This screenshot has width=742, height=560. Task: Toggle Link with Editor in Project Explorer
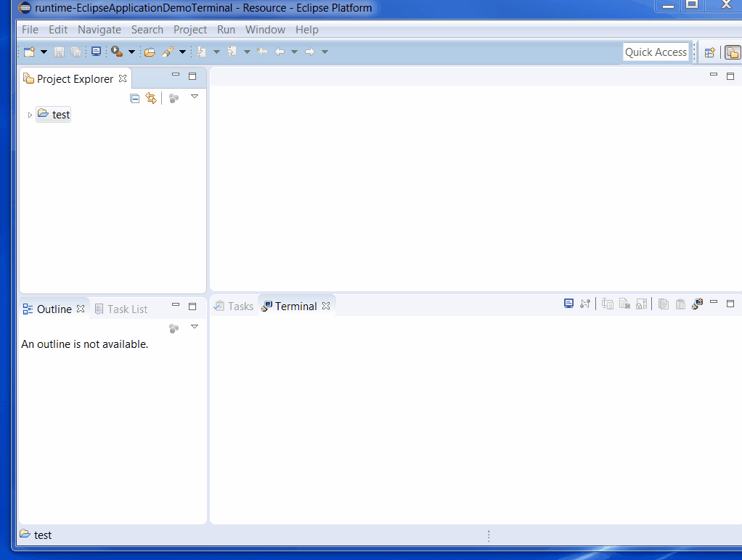(151, 98)
